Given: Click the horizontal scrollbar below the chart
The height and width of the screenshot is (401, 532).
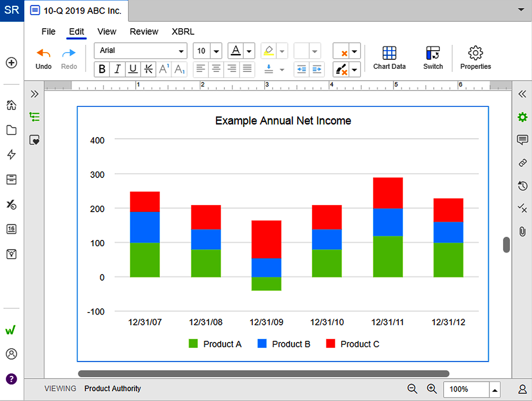Looking at the screenshot, I should pos(264,374).
